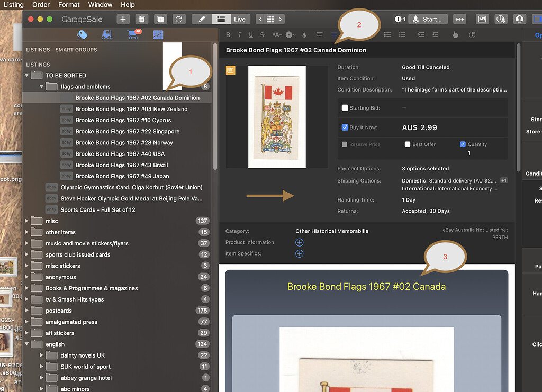Click the listing title field above the thumbnail
Screen dimensions: 542x392
click(367, 50)
